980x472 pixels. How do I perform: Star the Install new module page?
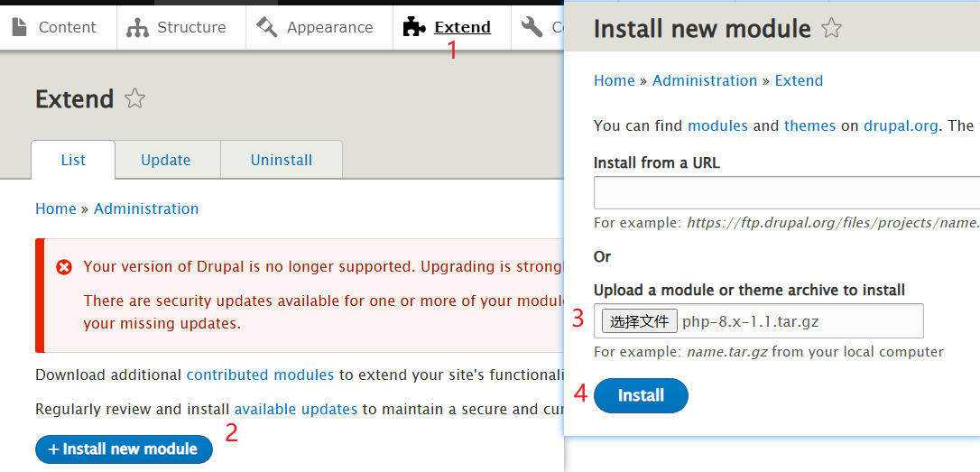click(831, 29)
